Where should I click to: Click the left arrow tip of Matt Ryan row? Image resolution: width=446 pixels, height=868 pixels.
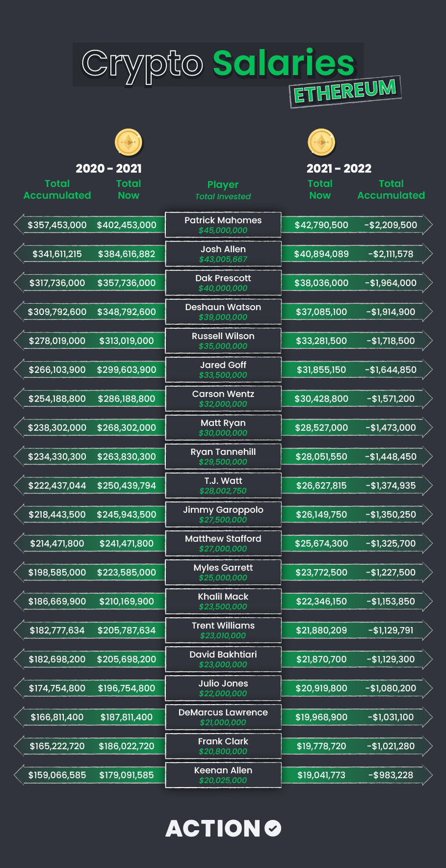tap(19, 427)
